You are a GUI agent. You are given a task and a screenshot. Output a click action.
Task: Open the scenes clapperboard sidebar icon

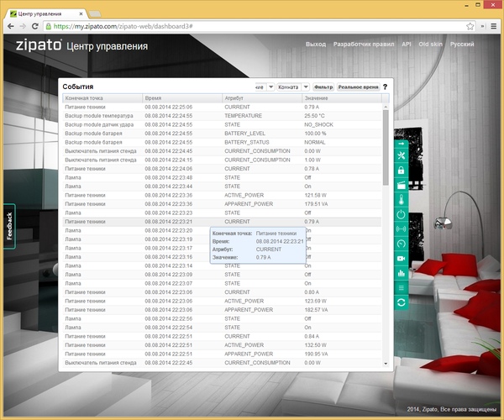click(x=402, y=185)
